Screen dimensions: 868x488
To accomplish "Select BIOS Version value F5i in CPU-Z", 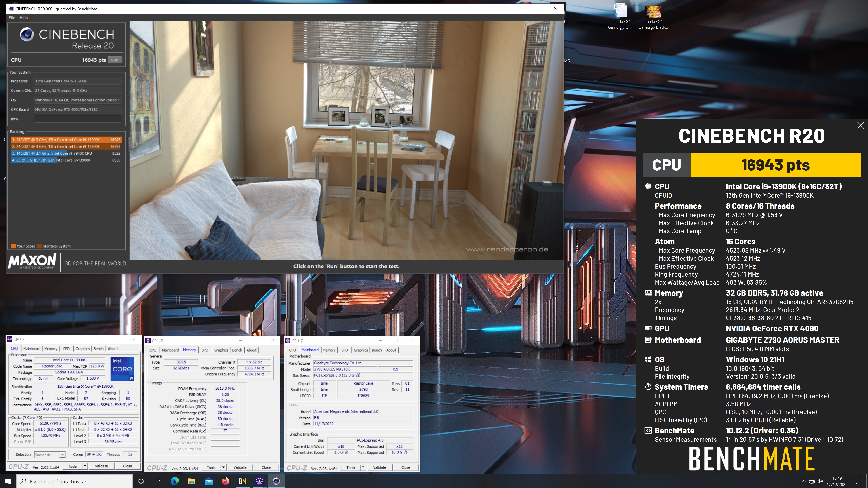I will (363, 418).
